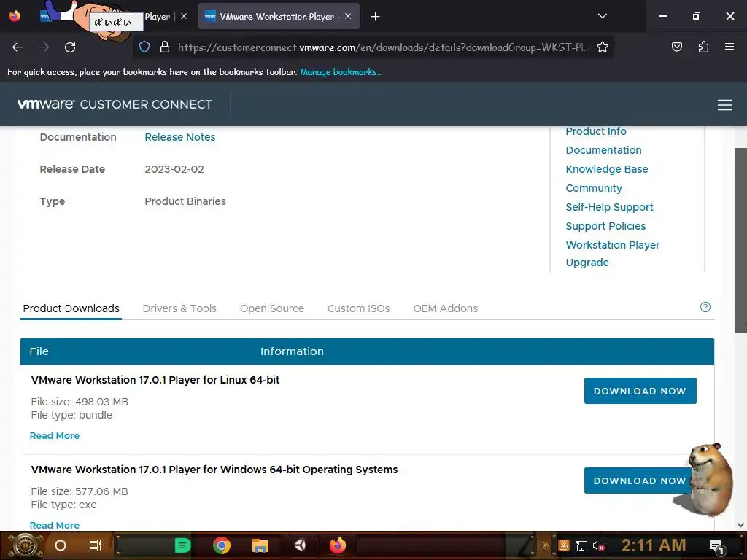Open the notification center icon
Image resolution: width=747 pixels, height=560 pixels.
716,545
